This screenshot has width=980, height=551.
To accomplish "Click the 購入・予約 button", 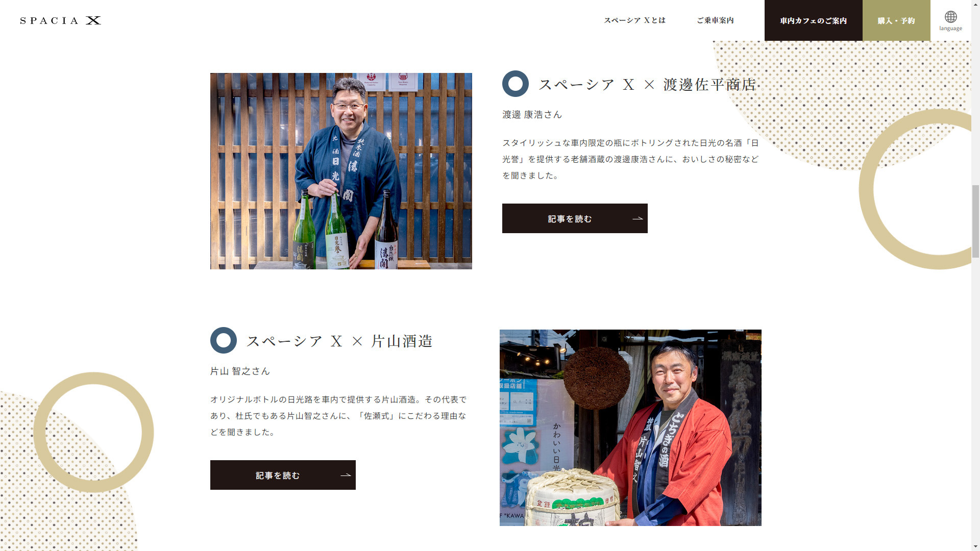I will click(896, 20).
